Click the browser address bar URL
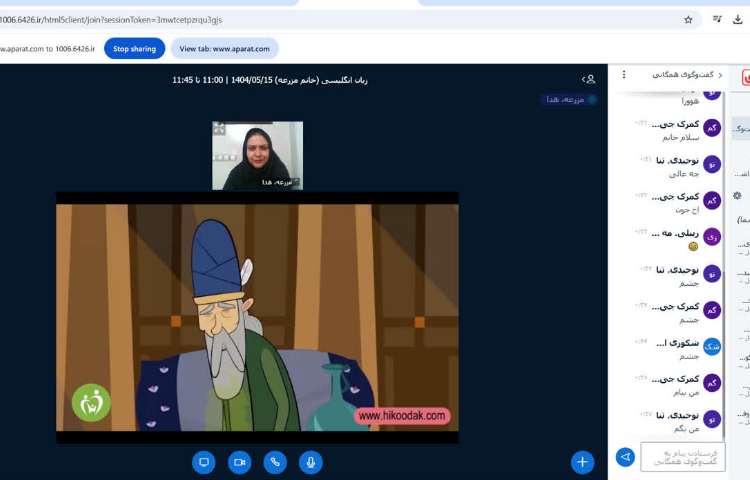Image resolution: width=750 pixels, height=480 pixels. coord(111,20)
